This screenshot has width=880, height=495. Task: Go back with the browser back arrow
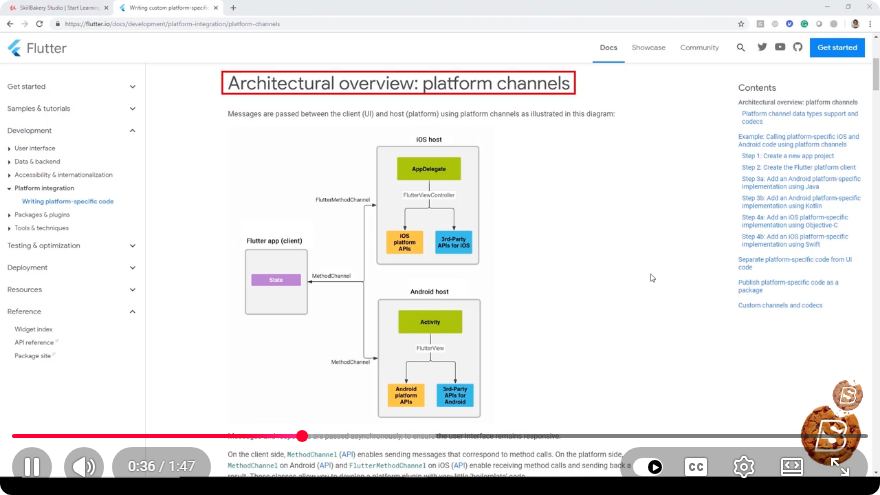pos(10,24)
